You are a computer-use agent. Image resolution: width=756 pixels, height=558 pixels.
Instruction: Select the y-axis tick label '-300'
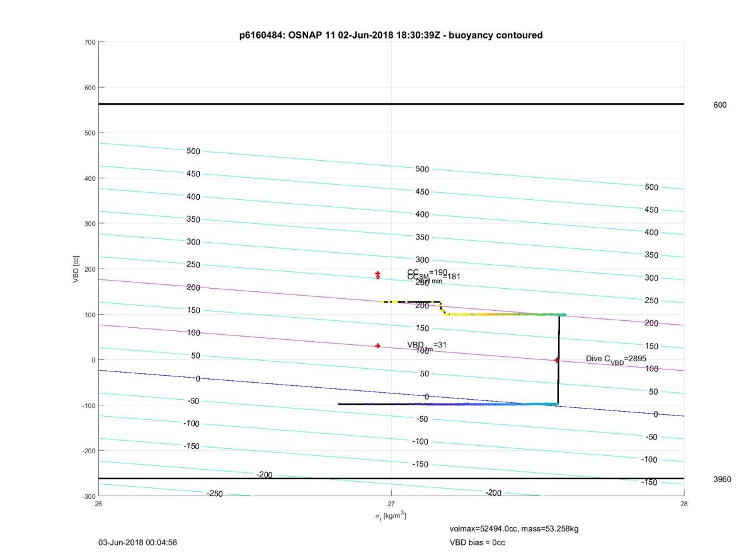[x=88, y=496]
